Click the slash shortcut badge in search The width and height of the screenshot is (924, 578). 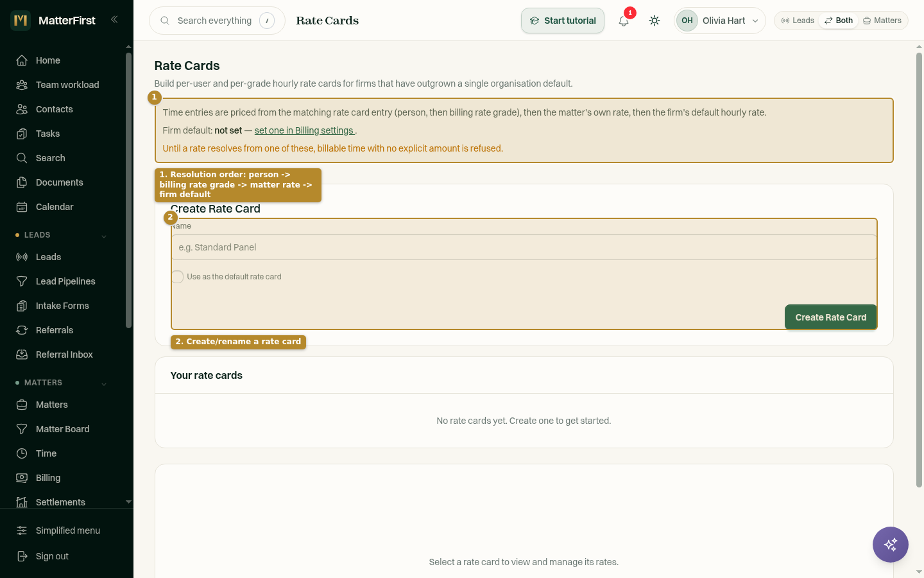[x=267, y=21]
